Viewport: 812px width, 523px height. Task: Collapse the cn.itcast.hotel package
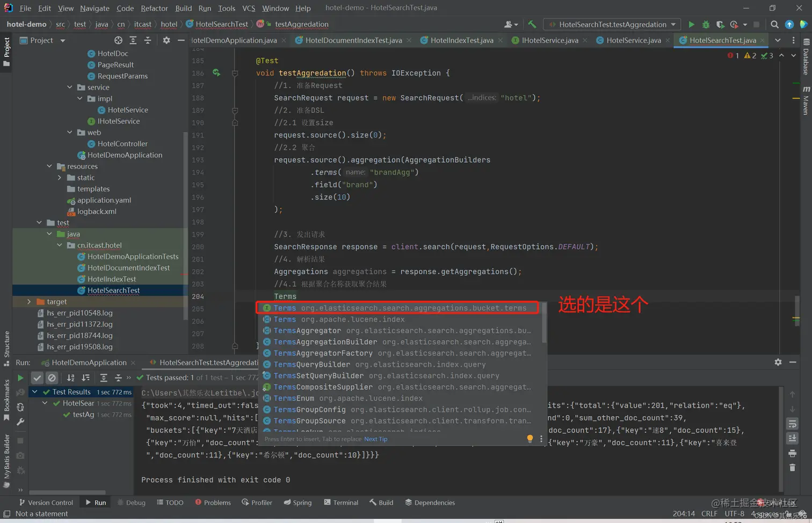point(60,245)
